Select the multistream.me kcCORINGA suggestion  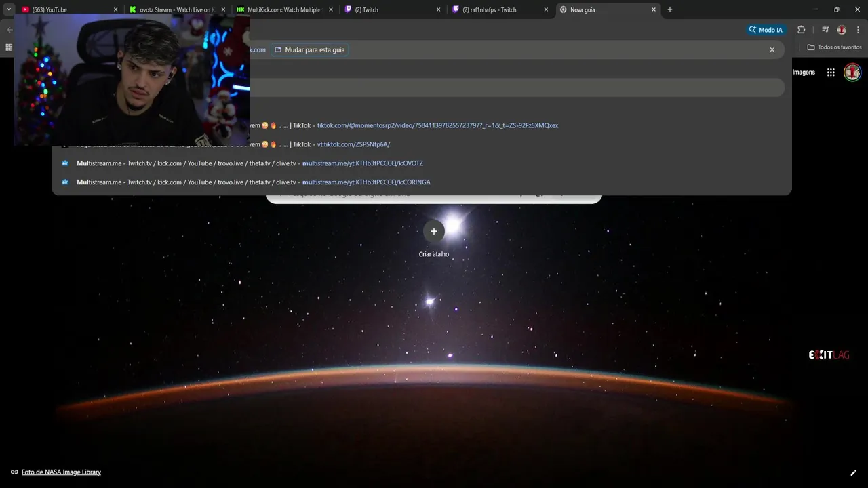pyautogui.click(x=422, y=182)
